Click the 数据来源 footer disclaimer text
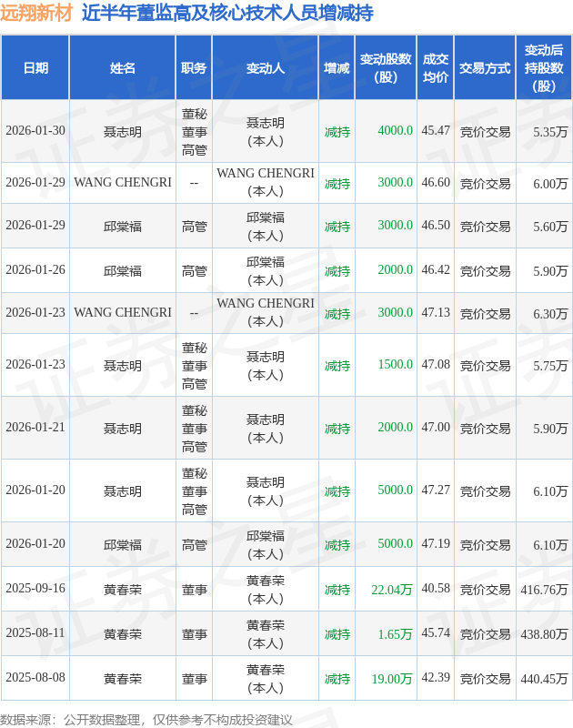This screenshot has height=728, width=573. click(x=146, y=720)
